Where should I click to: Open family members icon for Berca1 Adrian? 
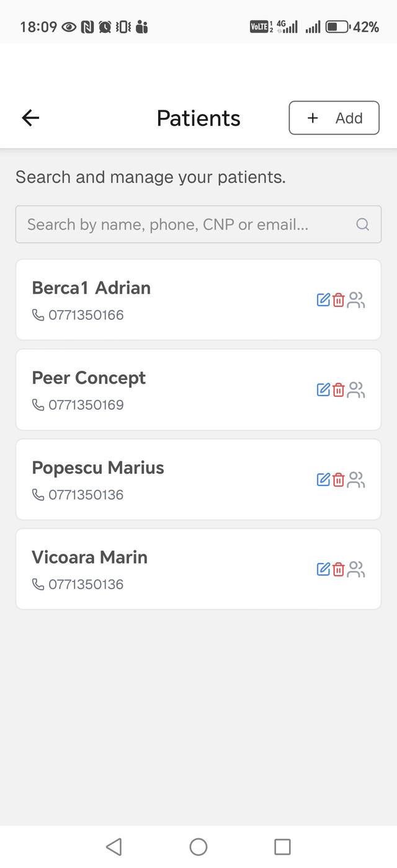click(356, 300)
